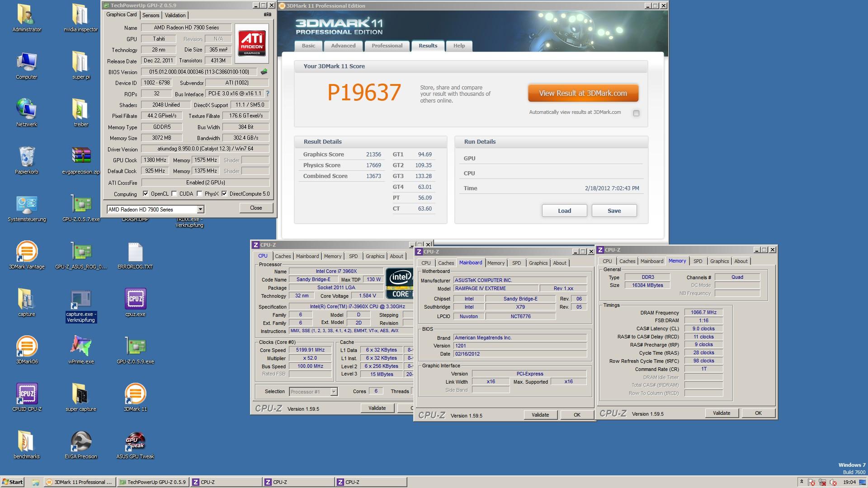Open 3DMark 11 Professional taskbar item
868x488 pixels.
click(x=80, y=482)
